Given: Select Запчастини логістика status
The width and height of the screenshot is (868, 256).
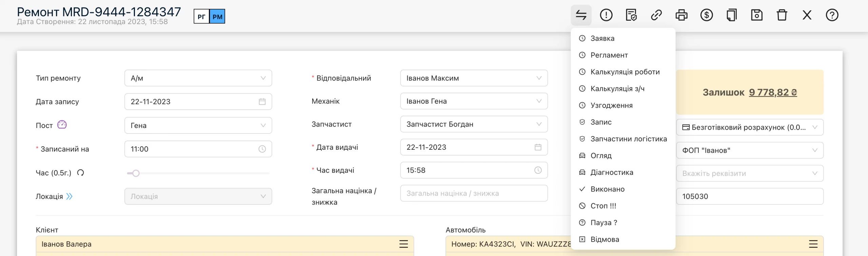Looking at the screenshot, I should coord(623,139).
